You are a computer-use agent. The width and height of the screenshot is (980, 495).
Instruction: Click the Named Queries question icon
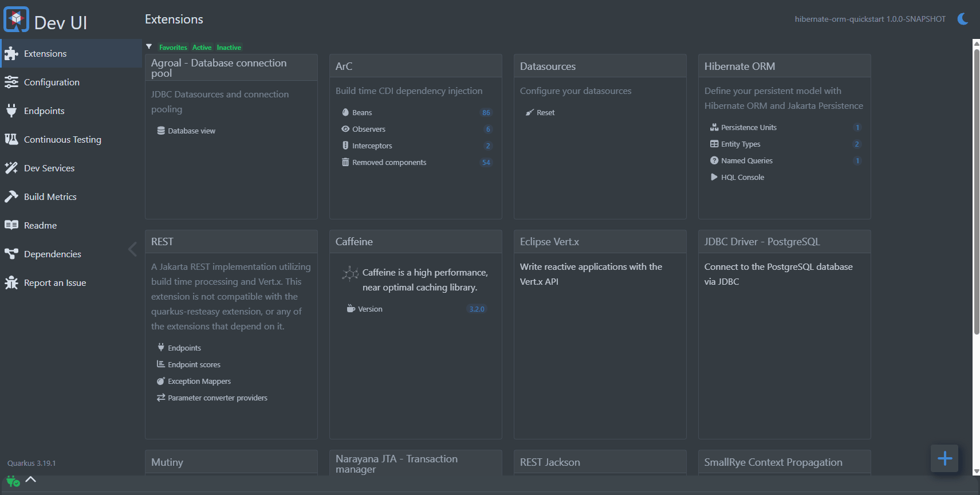[714, 160]
